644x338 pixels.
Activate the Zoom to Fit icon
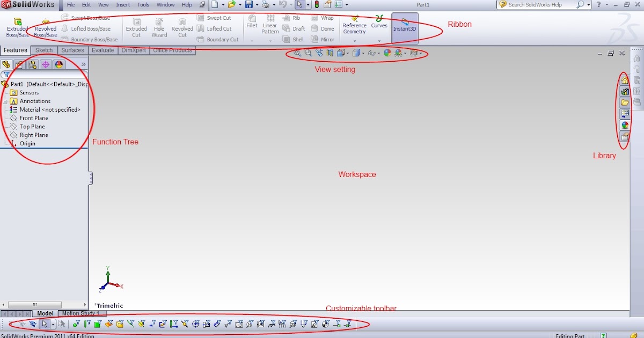click(297, 53)
